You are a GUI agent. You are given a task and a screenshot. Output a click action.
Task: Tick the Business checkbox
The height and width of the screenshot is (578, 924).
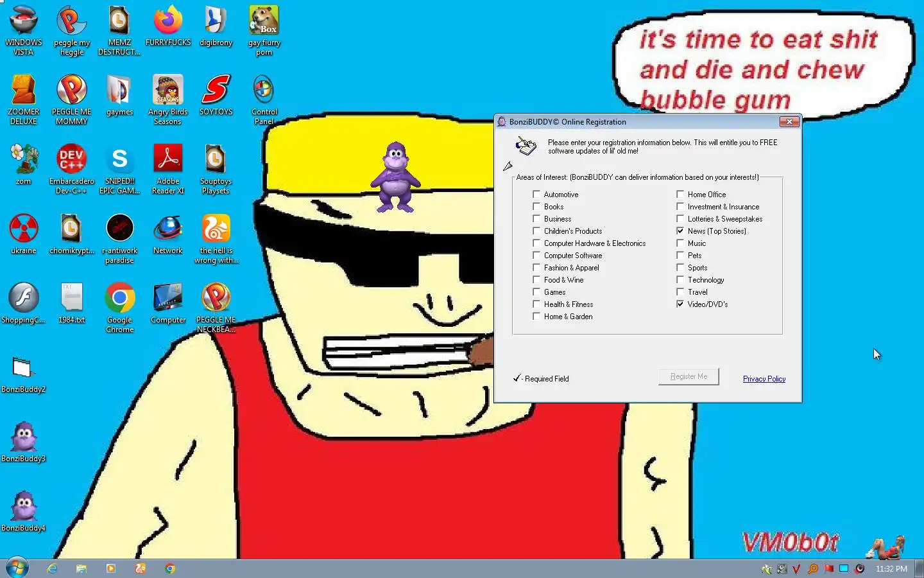coord(536,218)
